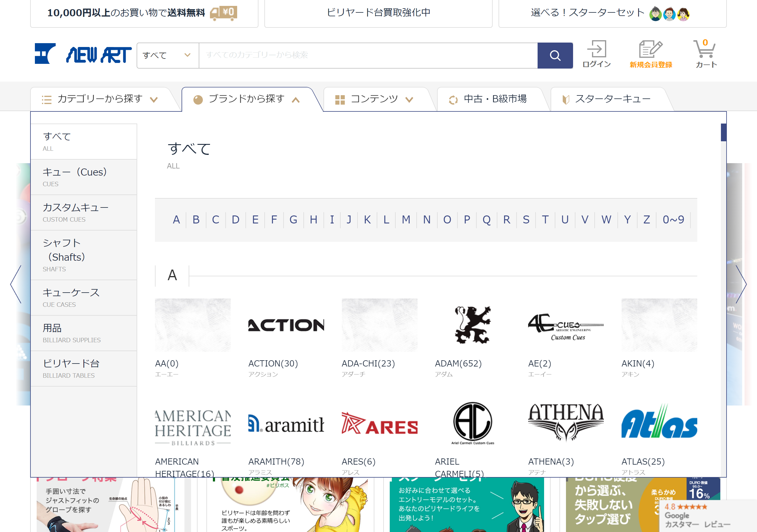Viewport: 757px width, 532px height.
Task: Go to previous carousel slide arrow
Action: click(16, 284)
